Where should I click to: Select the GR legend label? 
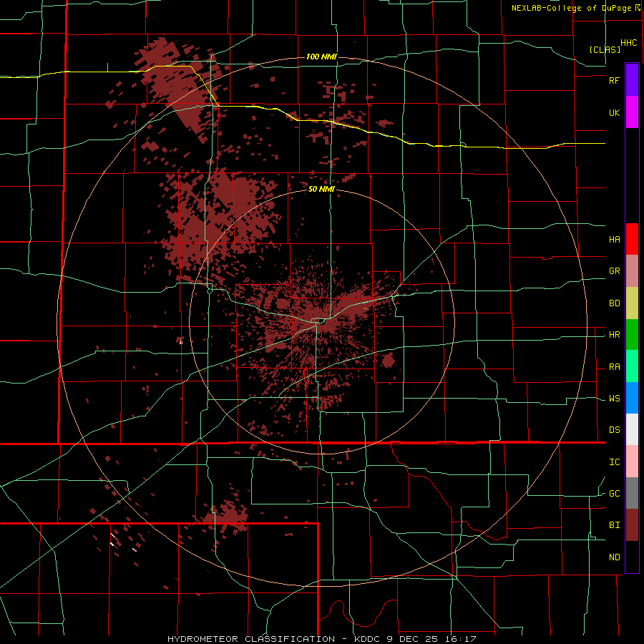click(614, 271)
